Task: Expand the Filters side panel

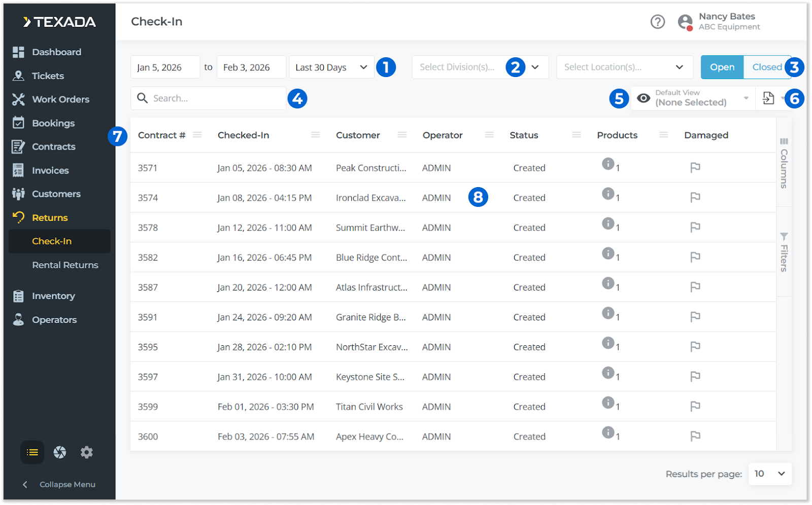Action: (x=784, y=252)
